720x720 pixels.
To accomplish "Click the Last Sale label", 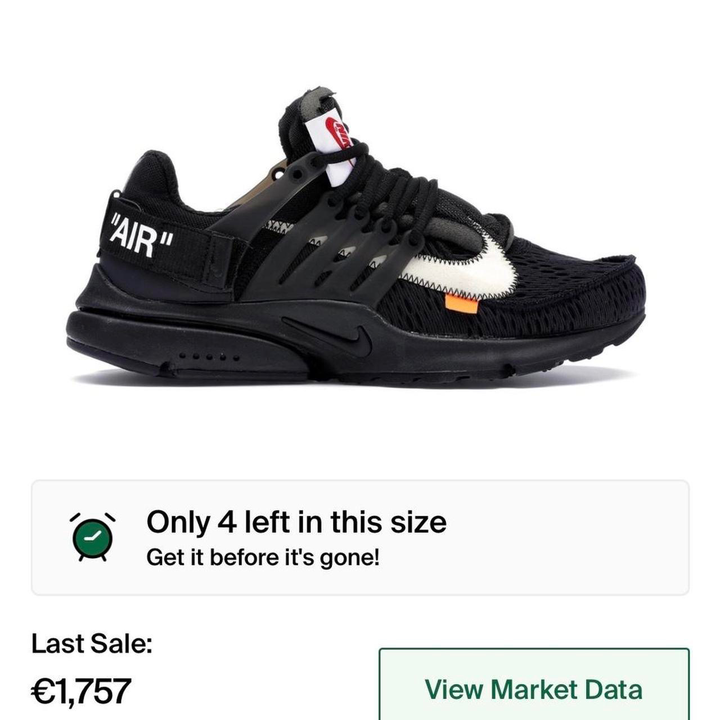I will point(91,643).
